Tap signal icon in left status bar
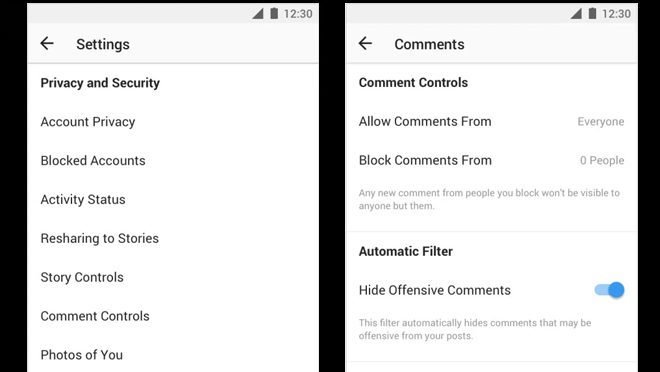The width and height of the screenshot is (660, 372). (258, 14)
